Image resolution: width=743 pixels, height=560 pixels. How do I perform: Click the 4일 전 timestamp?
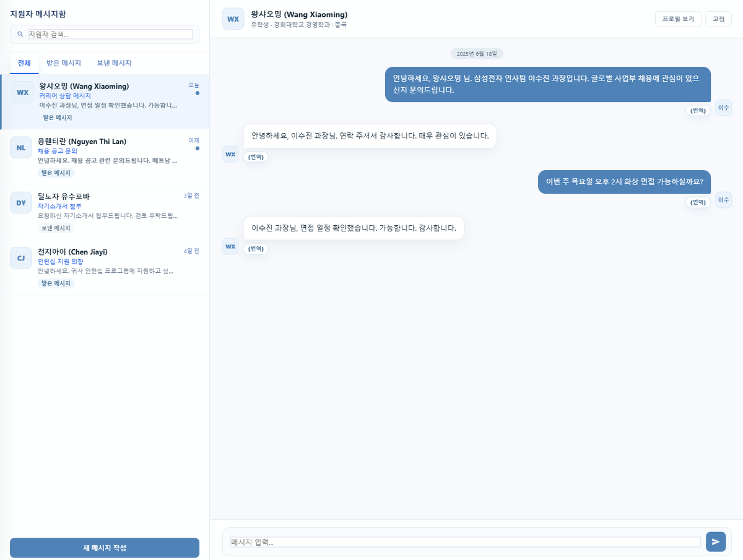pos(191,251)
